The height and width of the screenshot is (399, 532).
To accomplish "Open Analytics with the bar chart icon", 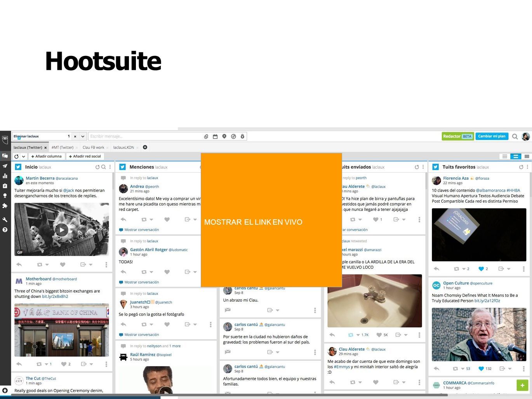I will click(5, 176).
